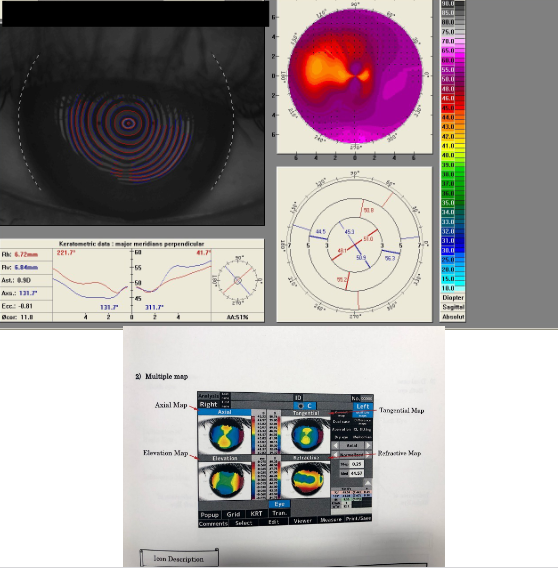
Task: Click the small meridian axis compass diagram
Action: pos(237,280)
